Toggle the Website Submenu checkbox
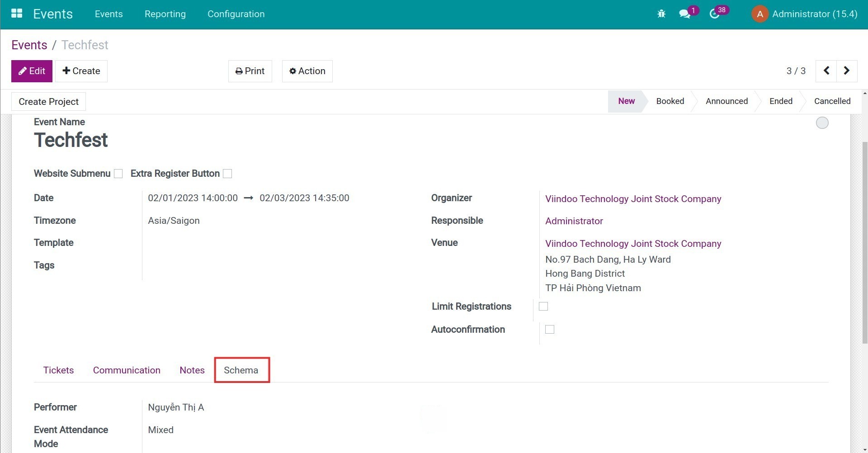Viewport: 868px width, 453px height. [118, 174]
